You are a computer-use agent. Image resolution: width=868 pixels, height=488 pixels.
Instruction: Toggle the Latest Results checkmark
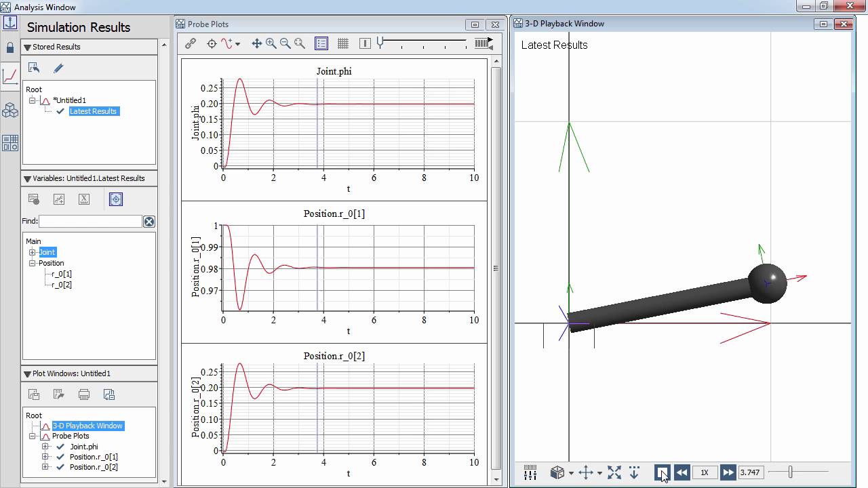[x=60, y=111]
